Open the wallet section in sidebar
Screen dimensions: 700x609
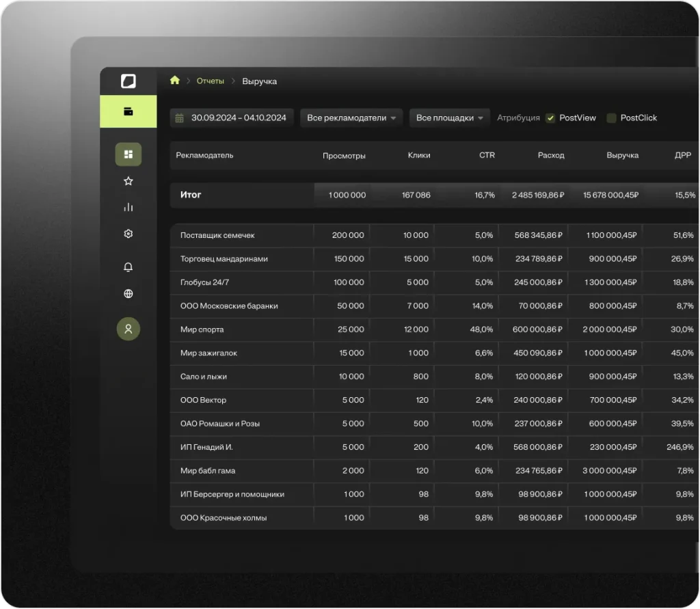[128, 111]
